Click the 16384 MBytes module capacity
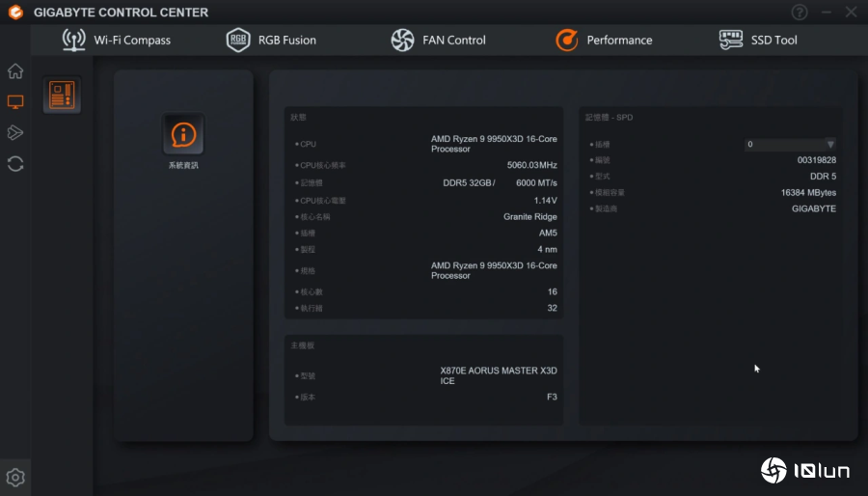The width and height of the screenshot is (868, 496). coord(808,193)
